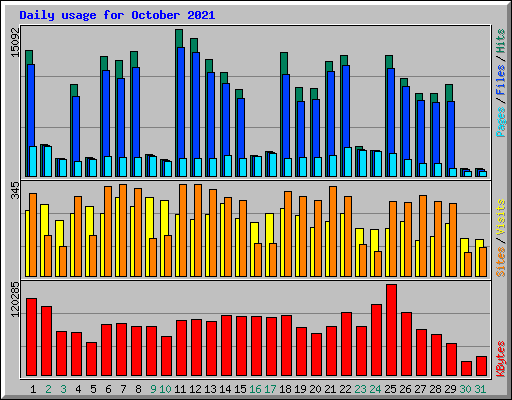Click the 'KBytes' legend label
Screen dimensions: 512x400
click(501, 359)
